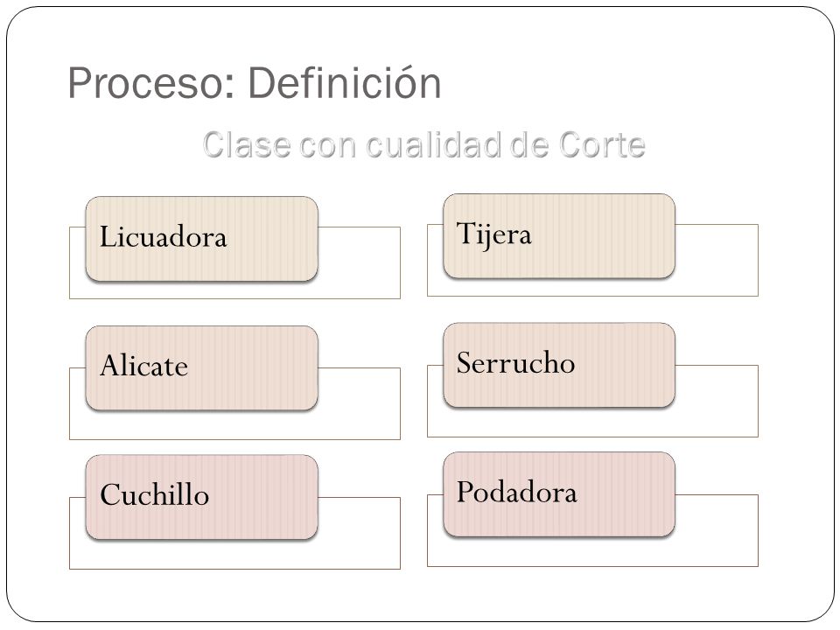The width and height of the screenshot is (840, 630).
Task: Click the word Proceso in the title
Action: point(151,83)
